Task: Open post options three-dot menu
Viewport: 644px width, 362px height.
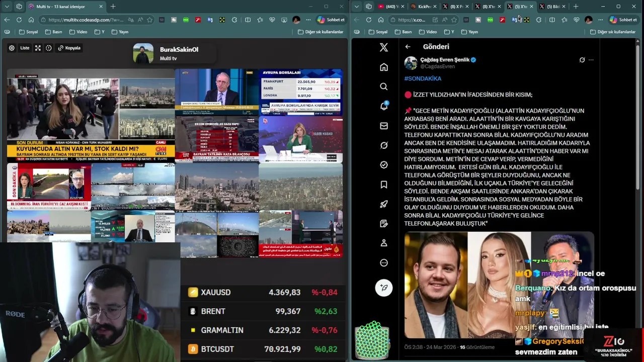Action: pos(591,60)
